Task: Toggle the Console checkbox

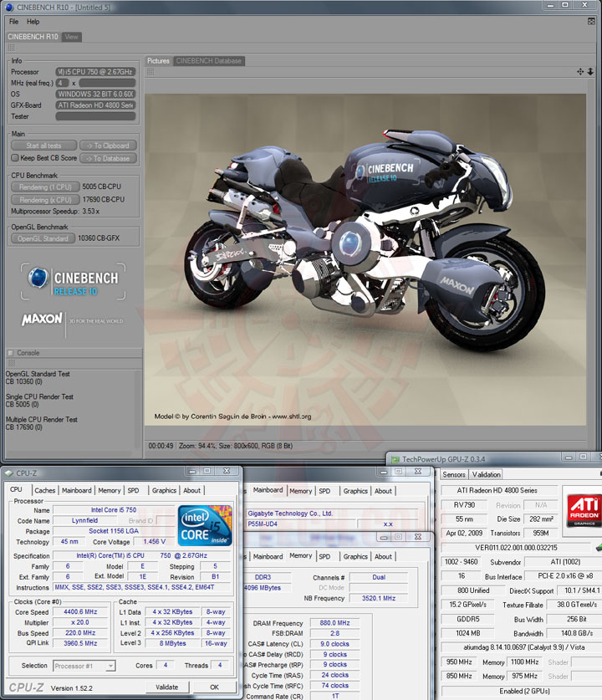Action: (11, 353)
